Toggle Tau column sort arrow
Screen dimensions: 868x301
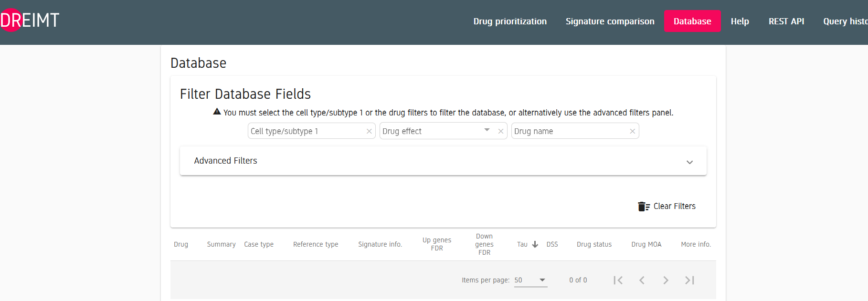point(535,244)
